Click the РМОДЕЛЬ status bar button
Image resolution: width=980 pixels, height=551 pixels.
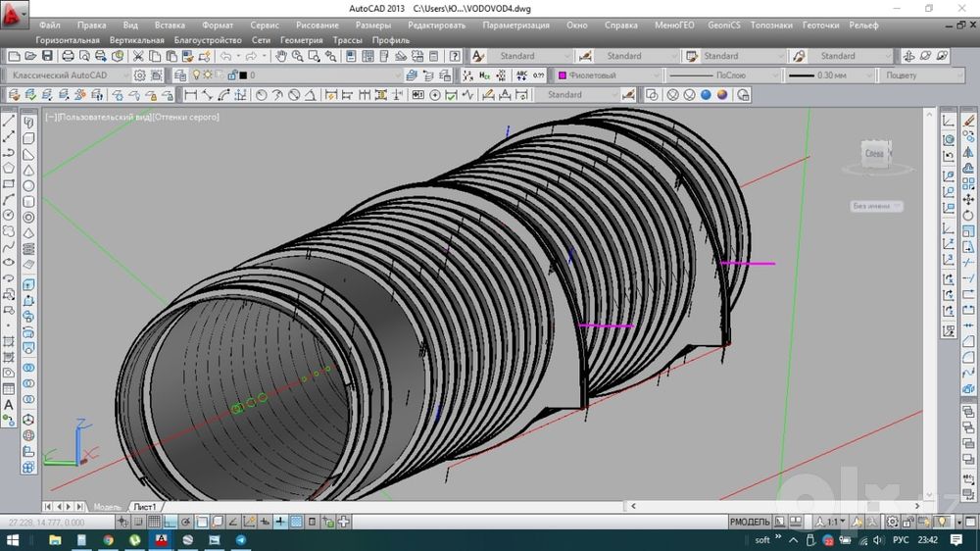750,522
